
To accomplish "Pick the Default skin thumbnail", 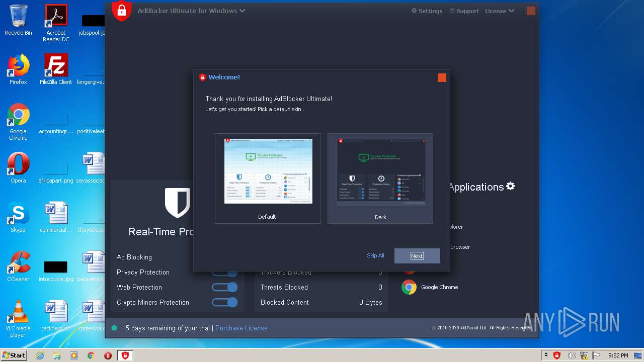I will click(267, 178).
